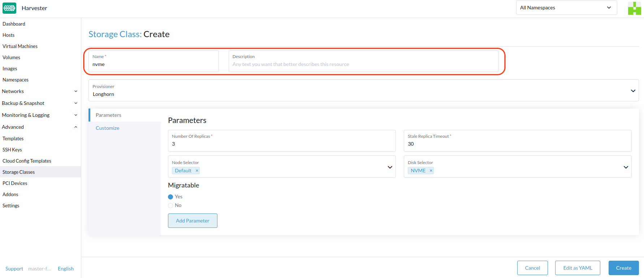Viewport: 644px width, 278px height.
Task: Open the user avatar menu
Action: pos(634,8)
